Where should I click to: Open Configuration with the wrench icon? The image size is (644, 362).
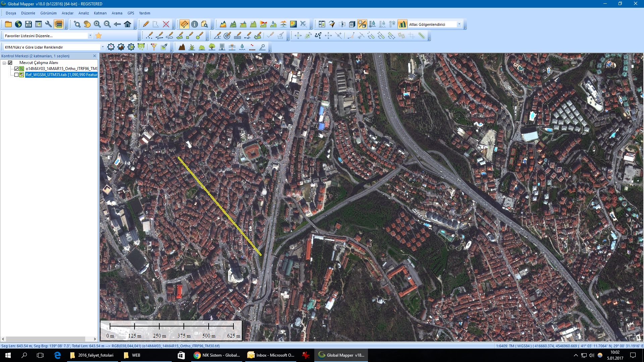[48, 24]
